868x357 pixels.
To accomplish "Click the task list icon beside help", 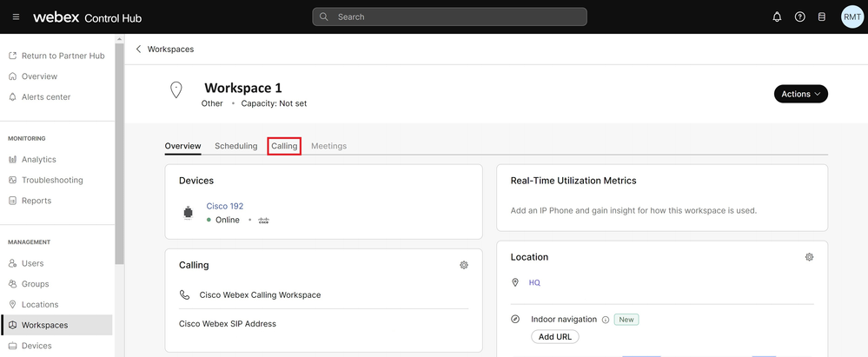I will coord(821,17).
